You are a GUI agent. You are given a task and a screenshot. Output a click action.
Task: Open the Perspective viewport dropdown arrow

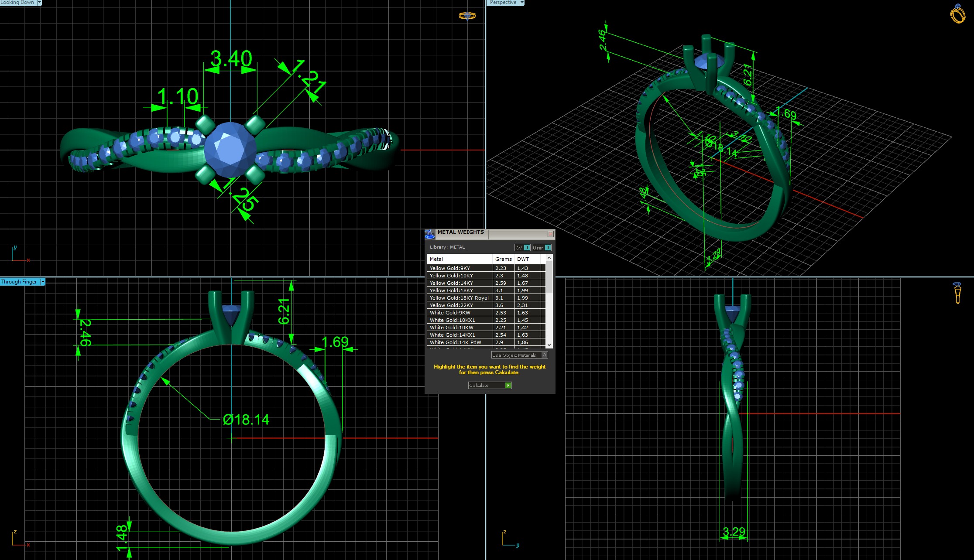pos(521,3)
